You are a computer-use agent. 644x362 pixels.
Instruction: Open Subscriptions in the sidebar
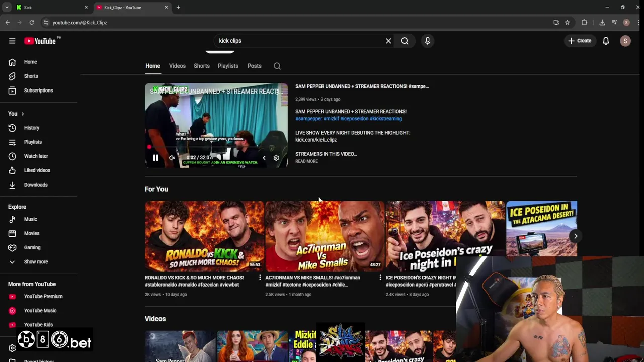tap(39, 90)
